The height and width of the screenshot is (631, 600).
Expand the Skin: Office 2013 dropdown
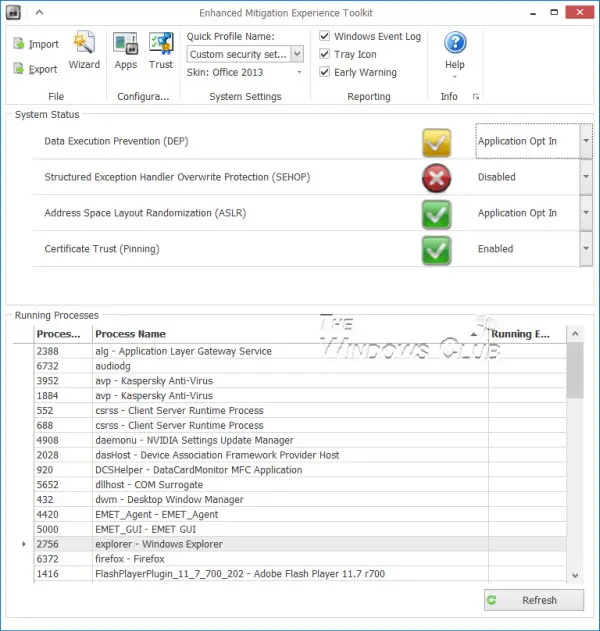(299, 72)
